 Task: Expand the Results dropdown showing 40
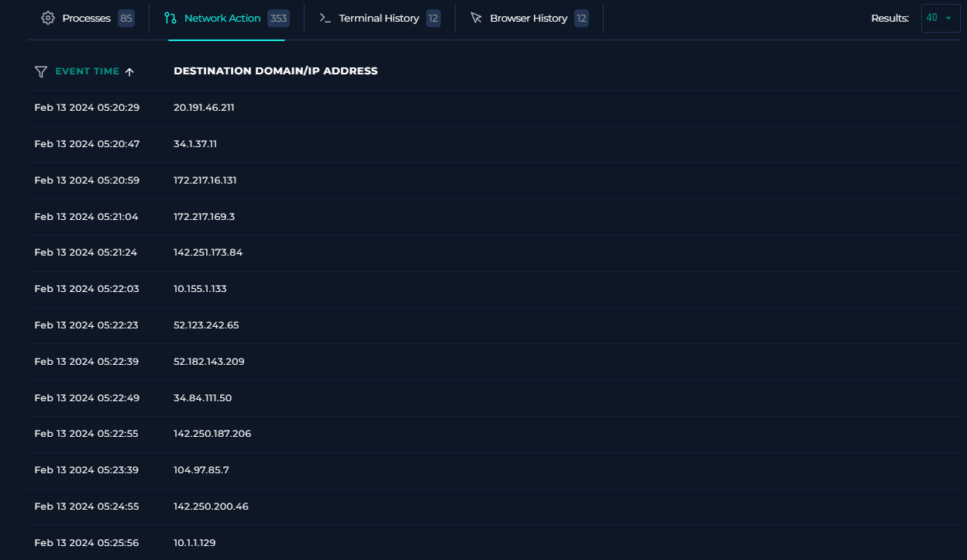[940, 18]
